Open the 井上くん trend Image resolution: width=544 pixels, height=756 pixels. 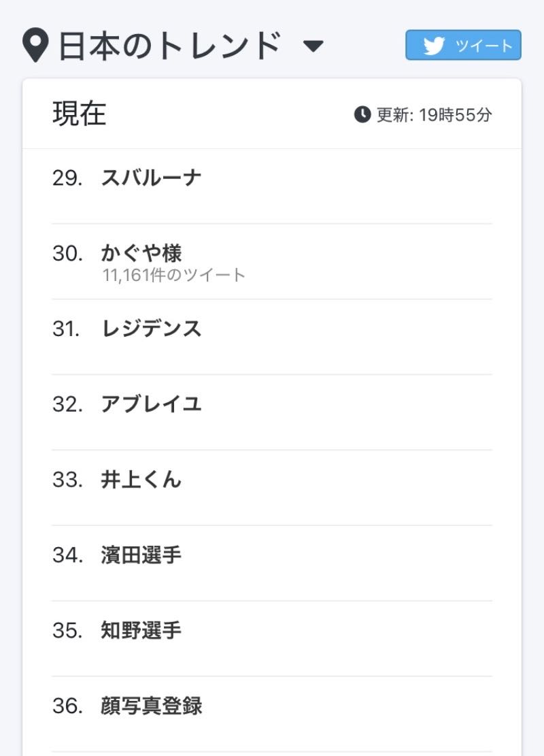point(141,480)
